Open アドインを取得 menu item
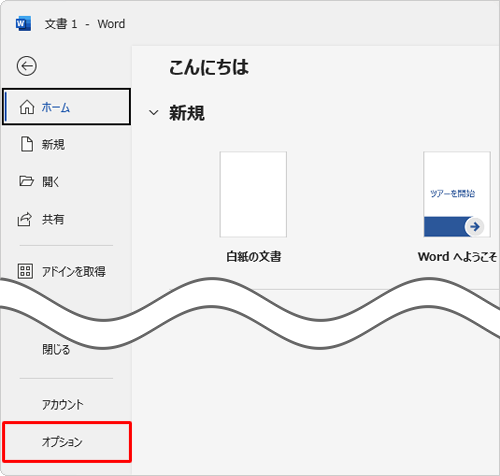Viewport: 500px width, 476px height. pos(66,271)
